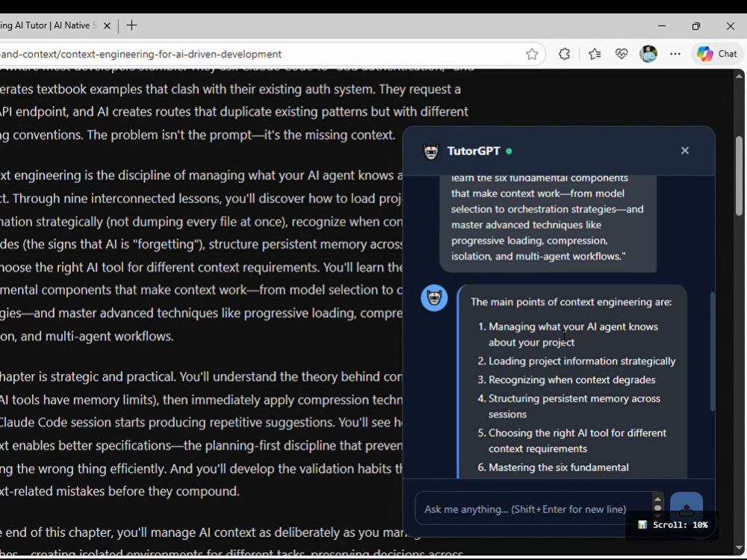Click the page scrollbar up arrow
Viewport: 747px width, 560px height.
click(739, 75)
